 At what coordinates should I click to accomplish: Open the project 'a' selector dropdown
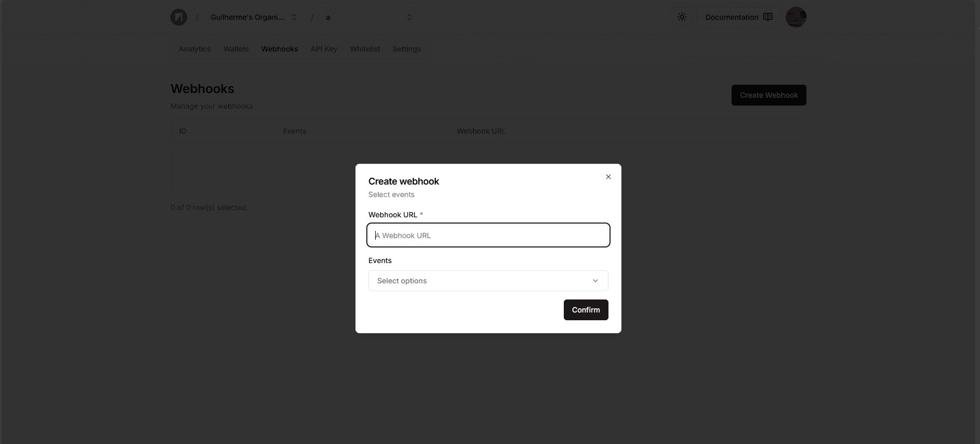pos(369,17)
